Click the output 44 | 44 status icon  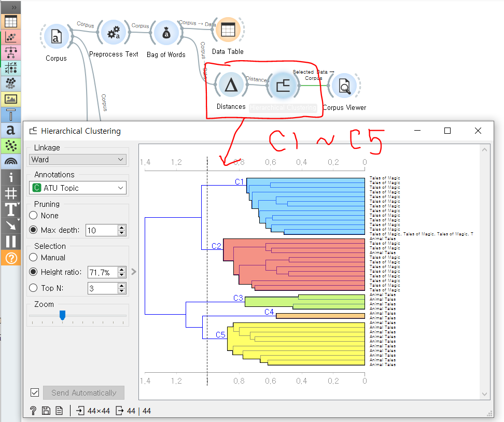click(x=133, y=411)
